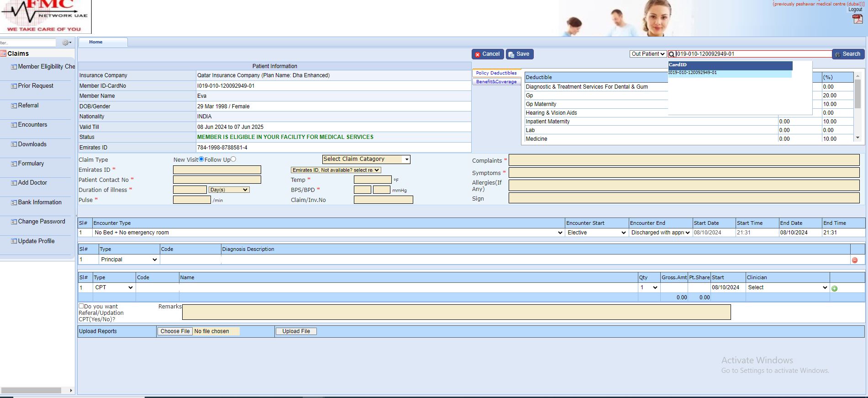Image resolution: width=868 pixels, height=398 pixels.
Task: Open the Home tab
Action: point(96,42)
